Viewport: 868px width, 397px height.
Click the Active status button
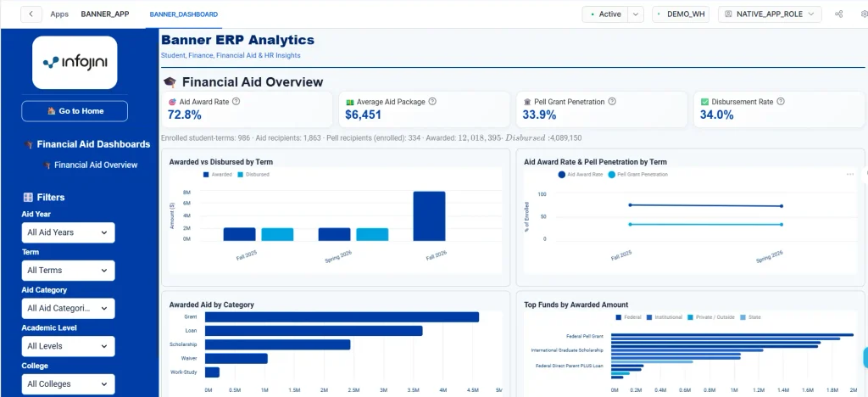tap(605, 14)
